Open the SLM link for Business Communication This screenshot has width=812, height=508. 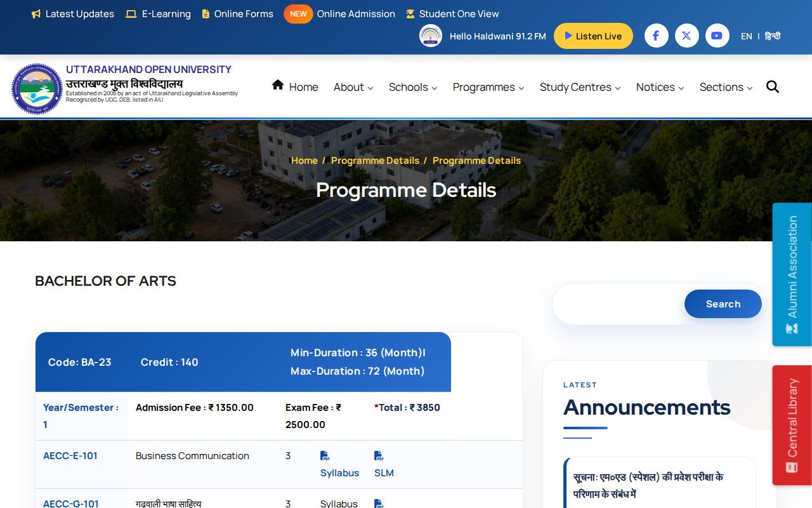point(384,473)
